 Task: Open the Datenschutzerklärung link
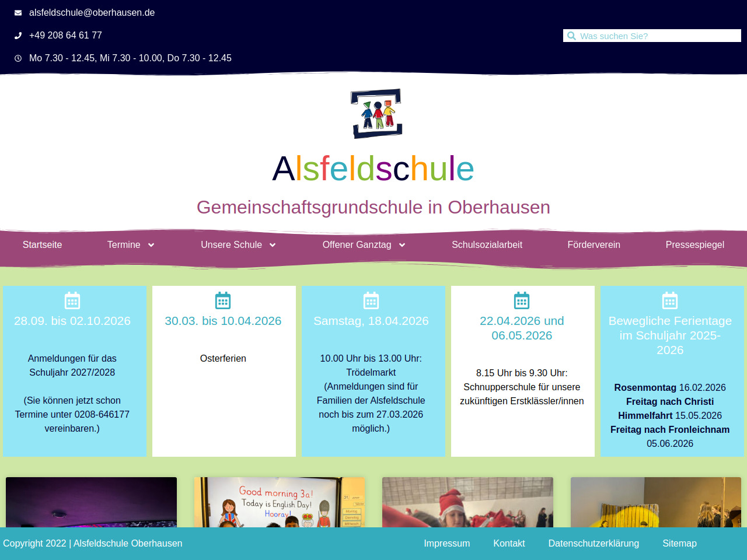tap(594, 544)
